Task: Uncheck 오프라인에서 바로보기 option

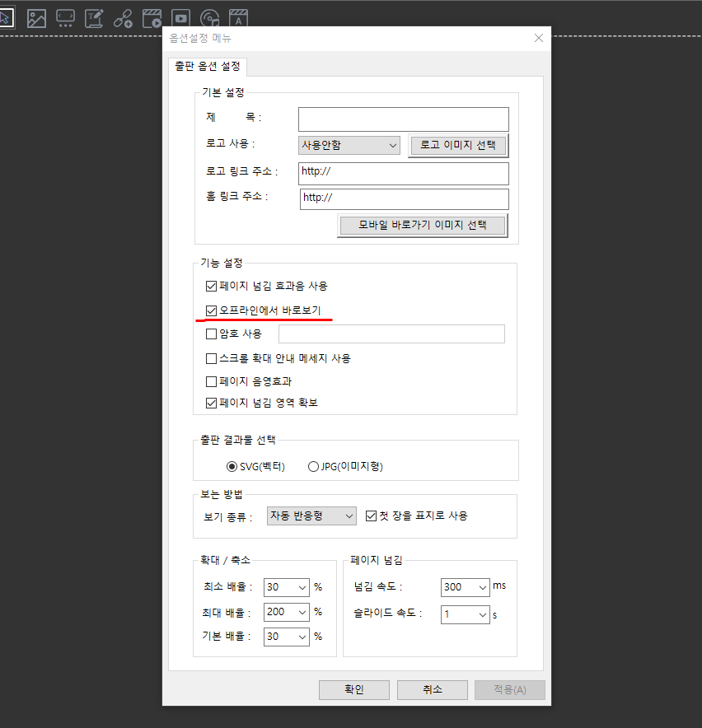Action: pyautogui.click(x=211, y=310)
